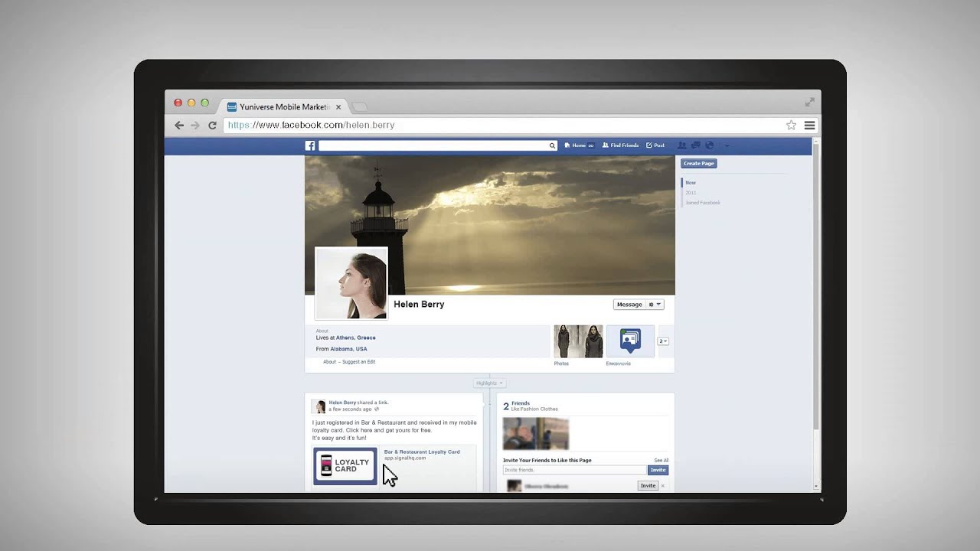Jump to 2011 on timeline
Image resolution: width=980 pixels, height=551 pixels.
691,193
